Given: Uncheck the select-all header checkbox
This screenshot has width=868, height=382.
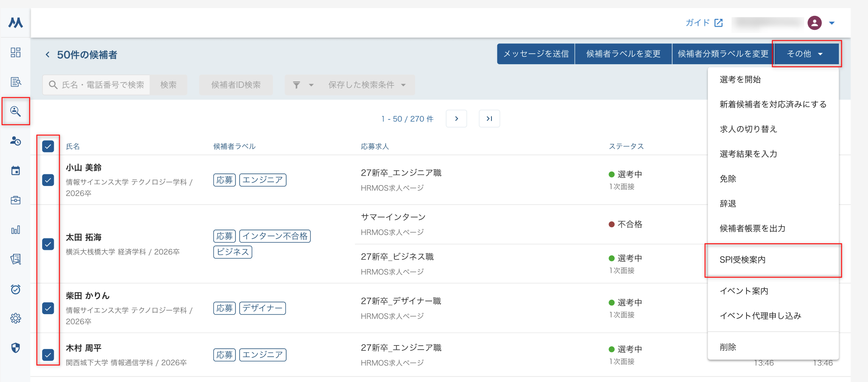Looking at the screenshot, I should [48, 146].
